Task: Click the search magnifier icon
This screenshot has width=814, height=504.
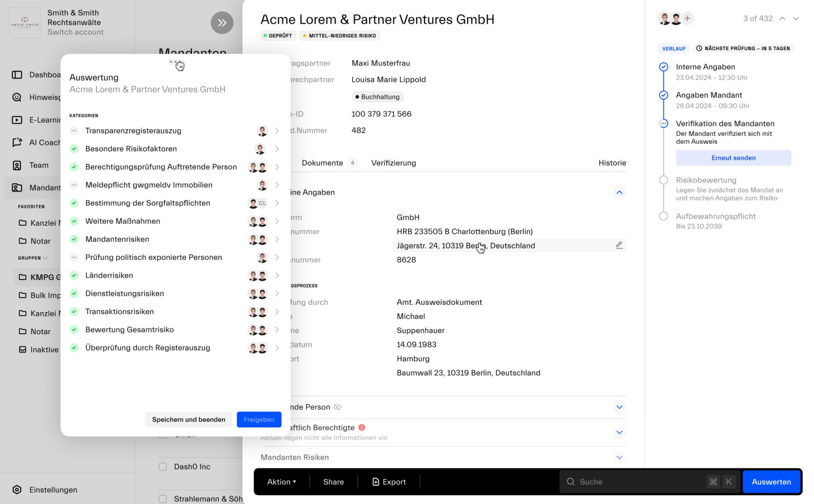Action: tap(571, 482)
